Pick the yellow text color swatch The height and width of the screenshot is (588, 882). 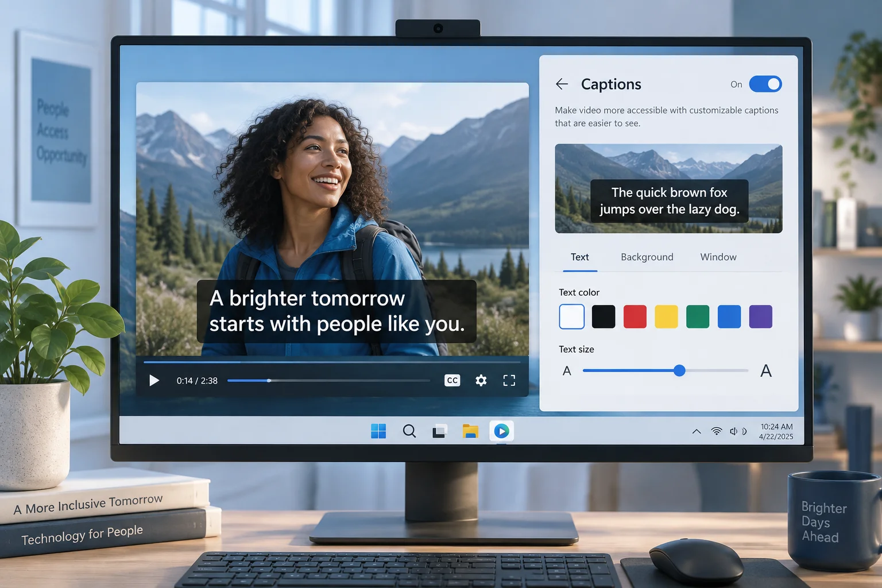click(x=667, y=316)
